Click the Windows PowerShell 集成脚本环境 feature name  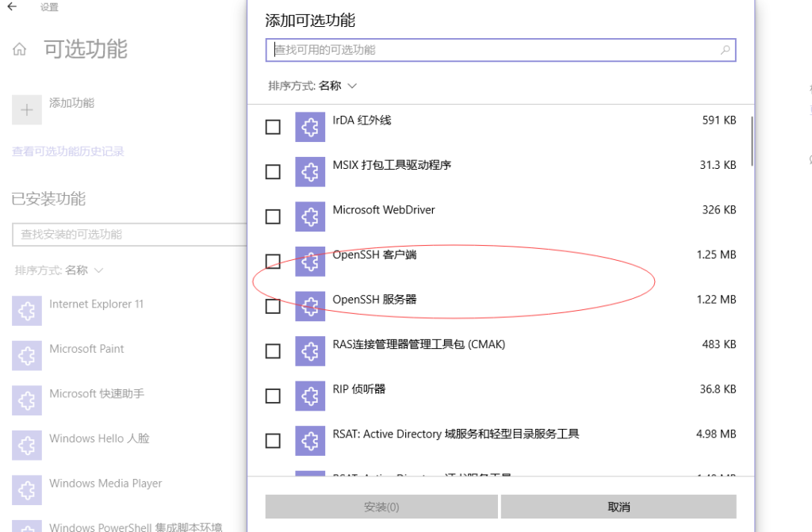(x=136, y=526)
